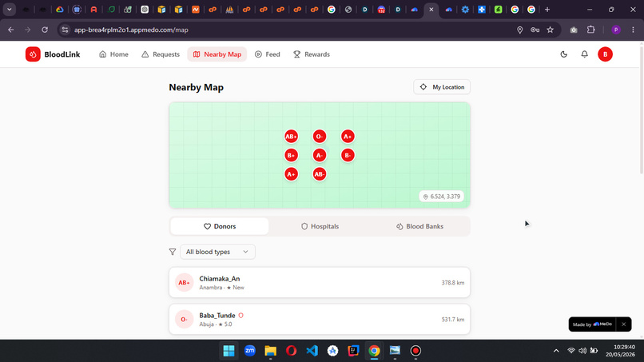This screenshot has width=644, height=362.
Task: Bookmark this page with star icon
Action: (x=550, y=30)
